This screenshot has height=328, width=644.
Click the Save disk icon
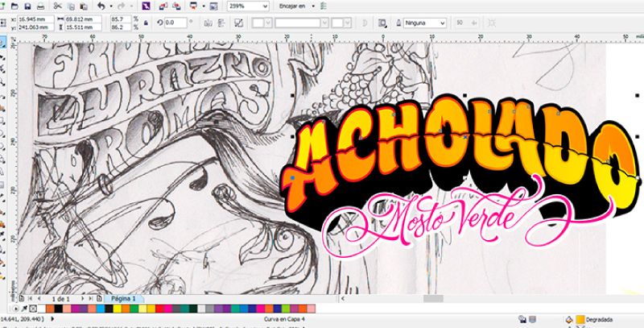coord(28,6)
